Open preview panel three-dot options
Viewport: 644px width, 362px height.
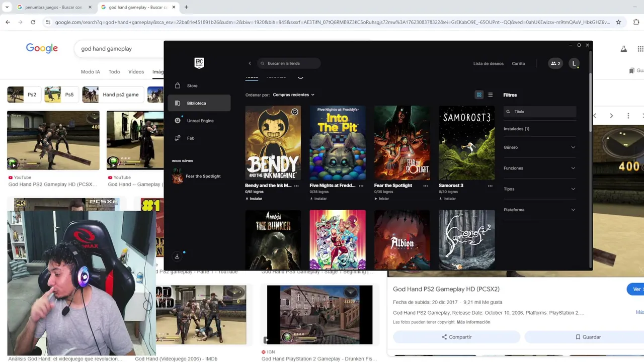[x=628, y=116]
